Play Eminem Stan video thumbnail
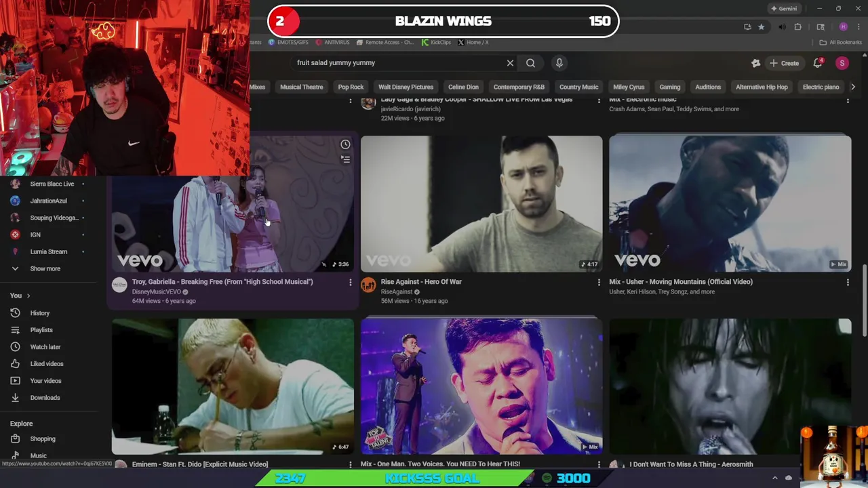The width and height of the screenshot is (868, 488). point(233,386)
